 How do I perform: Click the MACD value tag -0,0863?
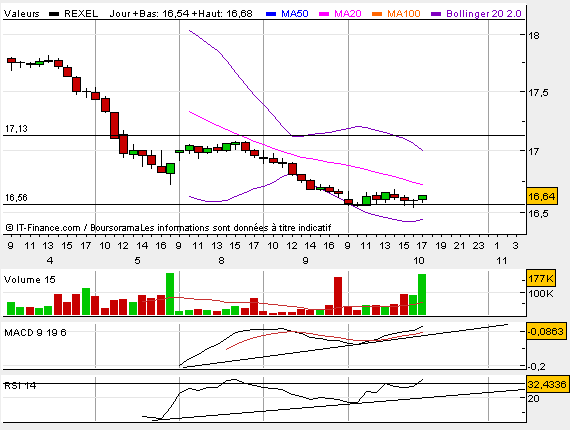546,331
